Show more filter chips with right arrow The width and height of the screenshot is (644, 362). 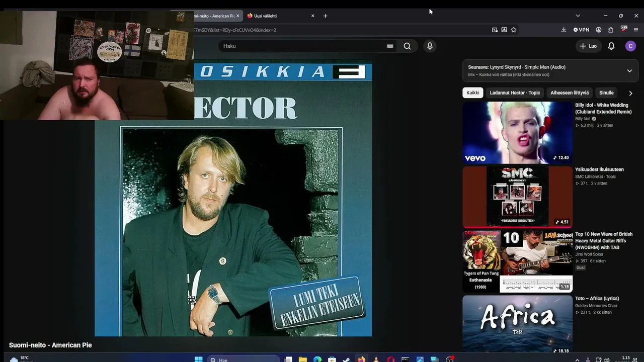coord(630,93)
